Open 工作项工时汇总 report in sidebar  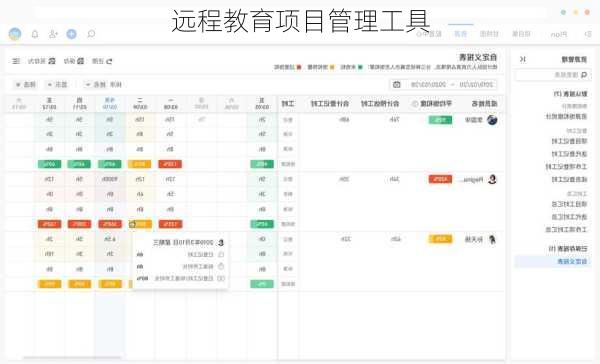[x=567, y=230]
